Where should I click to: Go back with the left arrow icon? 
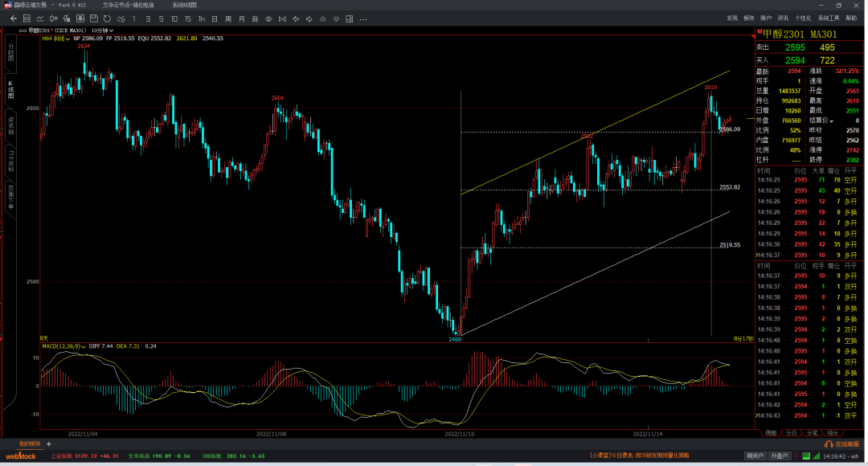pyautogui.click(x=14, y=18)
